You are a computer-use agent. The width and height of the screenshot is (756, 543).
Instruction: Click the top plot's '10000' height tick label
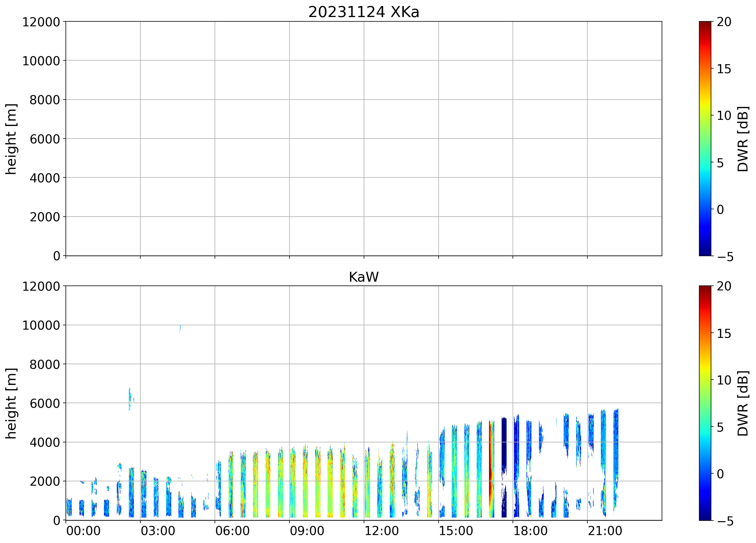[x=41, y=61]
